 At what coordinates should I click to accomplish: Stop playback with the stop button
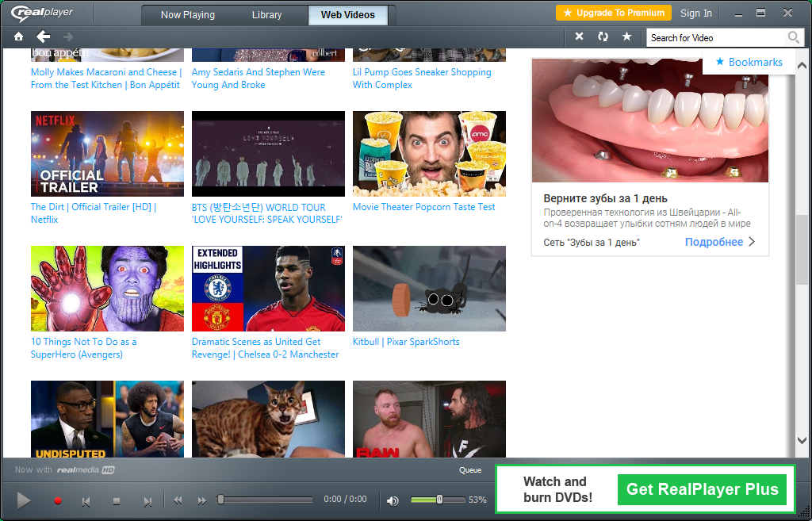[x=117, y=501]
